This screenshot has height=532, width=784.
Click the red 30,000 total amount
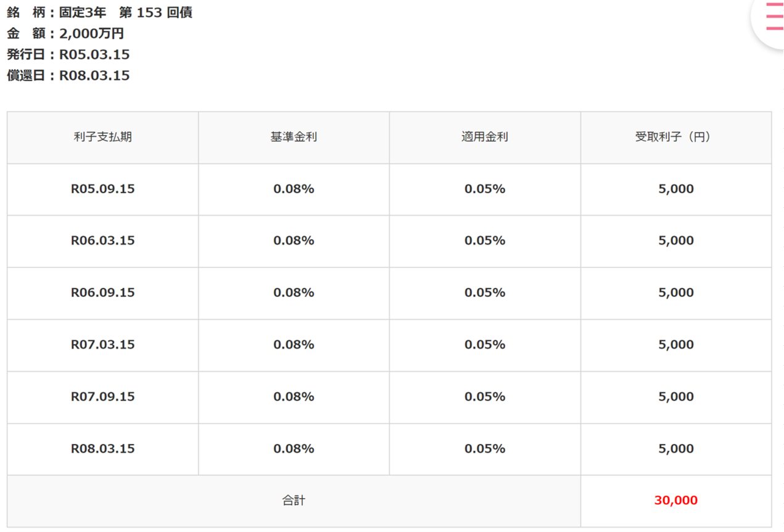pos(676,501)
